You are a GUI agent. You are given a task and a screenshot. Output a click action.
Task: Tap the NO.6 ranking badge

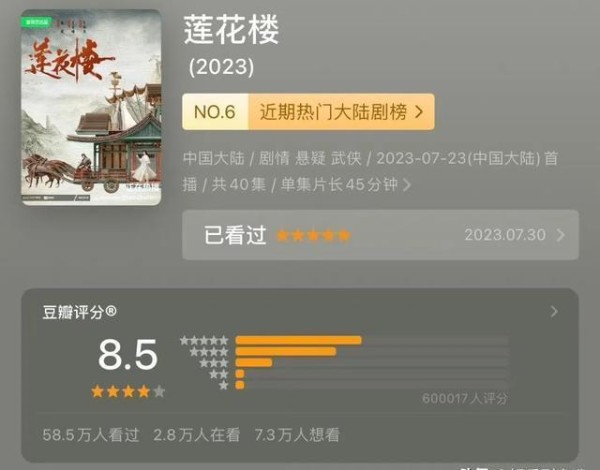(215, 112)
